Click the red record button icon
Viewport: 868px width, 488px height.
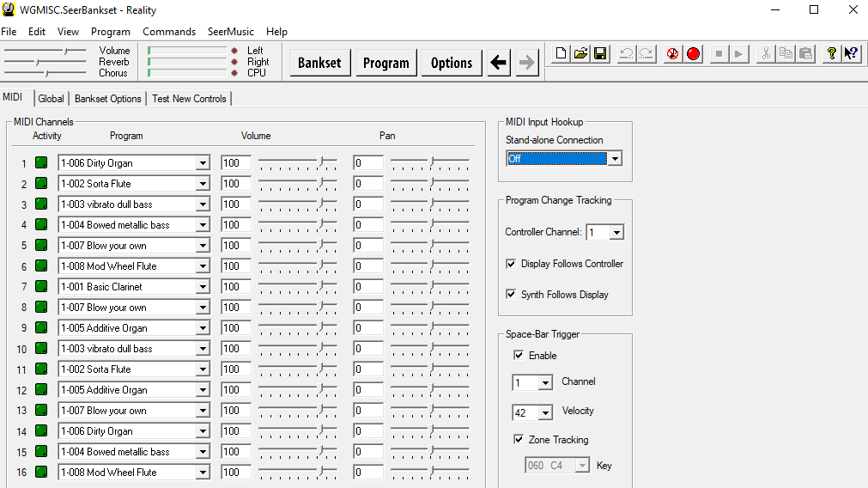[693, 53]
